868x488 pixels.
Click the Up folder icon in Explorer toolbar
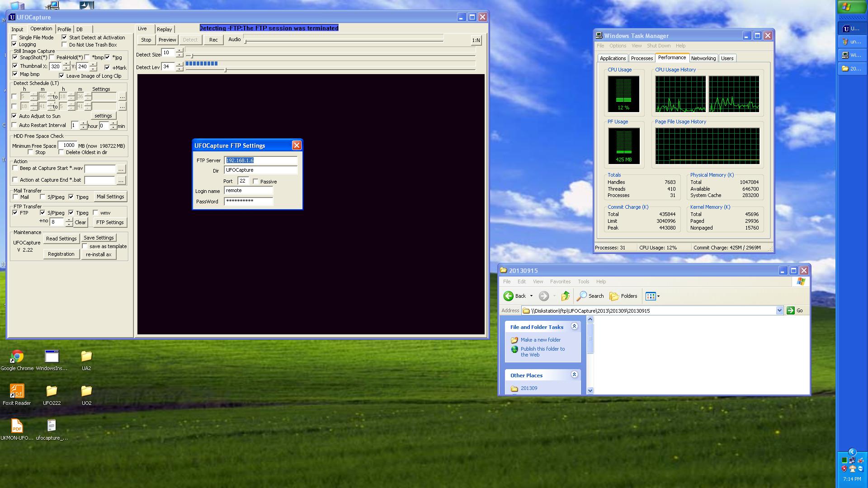click(565, 296)
